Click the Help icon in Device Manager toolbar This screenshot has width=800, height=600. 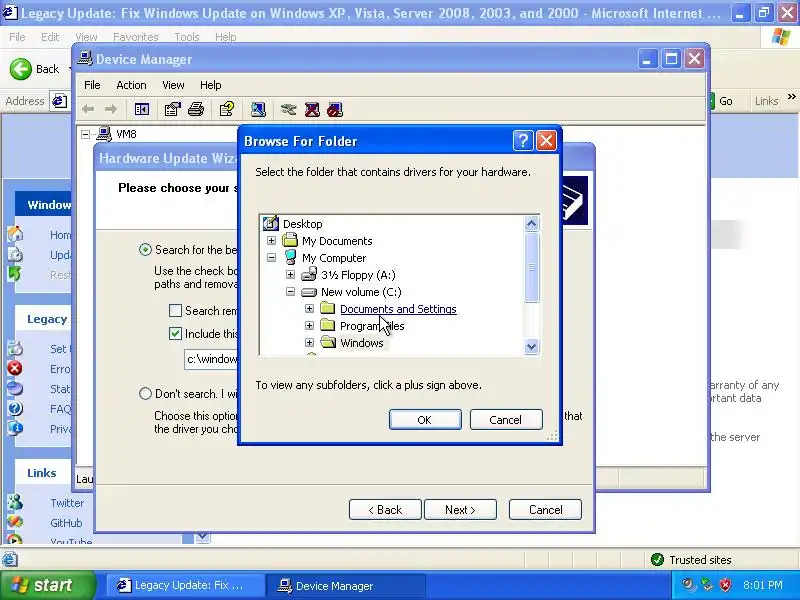pyautogui.click(x=227, y=109)
